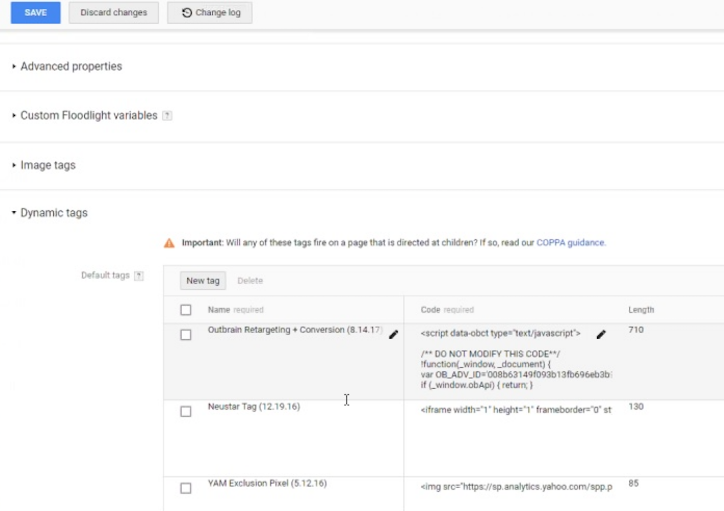Check the Outbrain Retargeting + Conversion row checkbox
This screenshot has height=511, width=724.
[x=186, y=335]
